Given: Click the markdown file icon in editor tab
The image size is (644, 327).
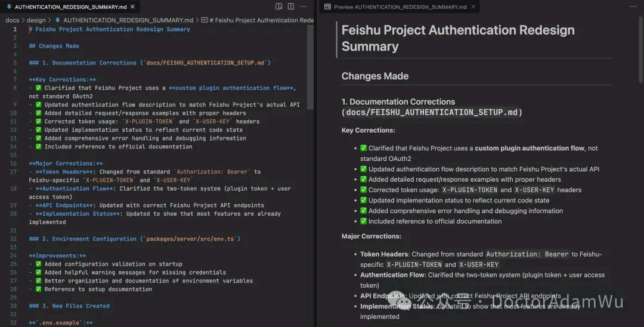Looking at the screenshot, I should tap(9, 7).
